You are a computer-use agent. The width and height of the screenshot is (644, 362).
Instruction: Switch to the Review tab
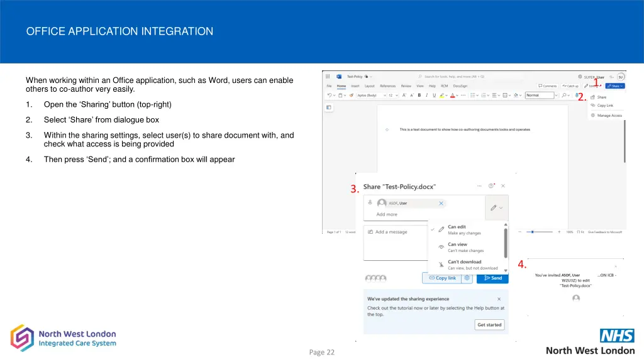[406, 86]
